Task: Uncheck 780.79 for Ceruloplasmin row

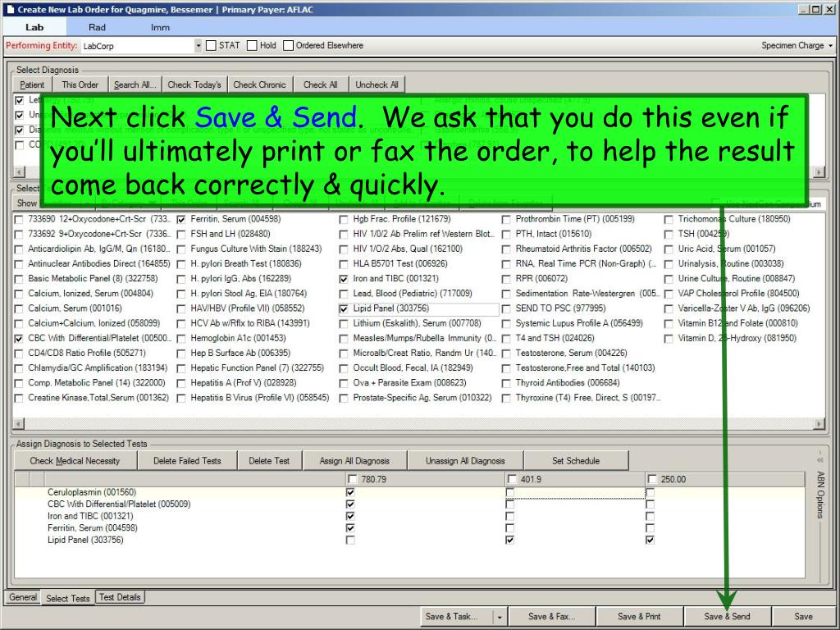Action: [x=350, y=492]
